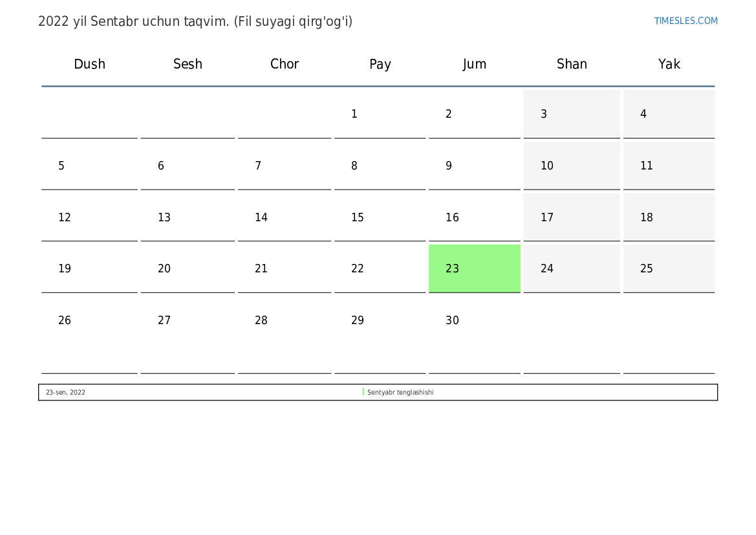Select the Shan weekday header
Viewport: 756px width, 535px height.
[x=572, y=64]
